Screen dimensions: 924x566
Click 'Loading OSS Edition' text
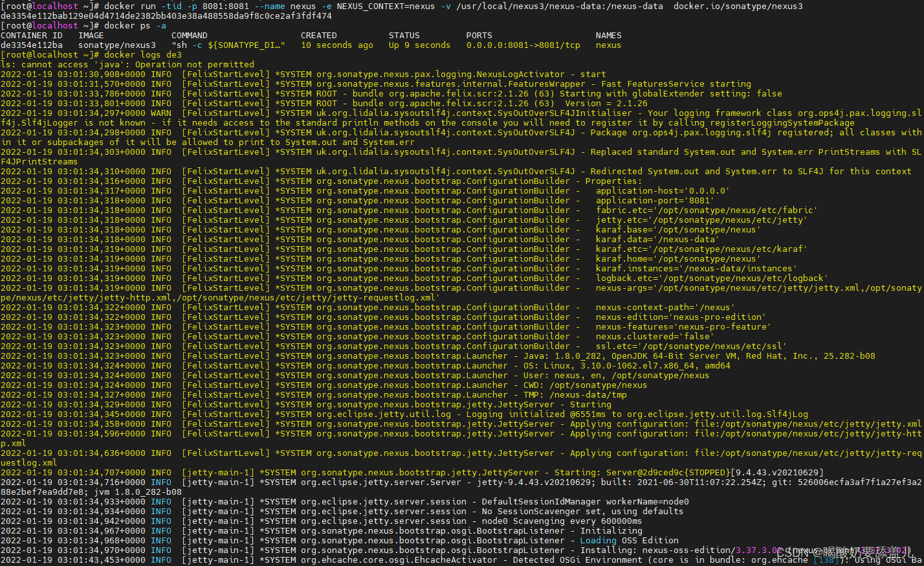630,541
